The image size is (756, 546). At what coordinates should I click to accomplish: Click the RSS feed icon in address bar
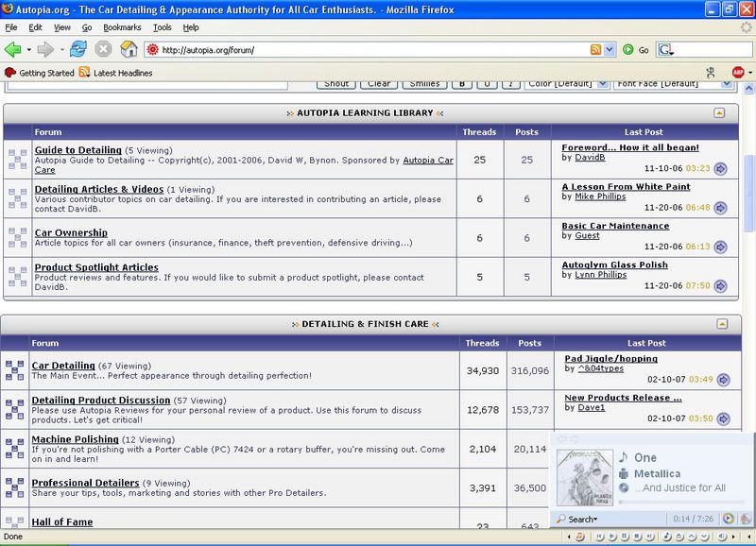click(x=596, y=50)
